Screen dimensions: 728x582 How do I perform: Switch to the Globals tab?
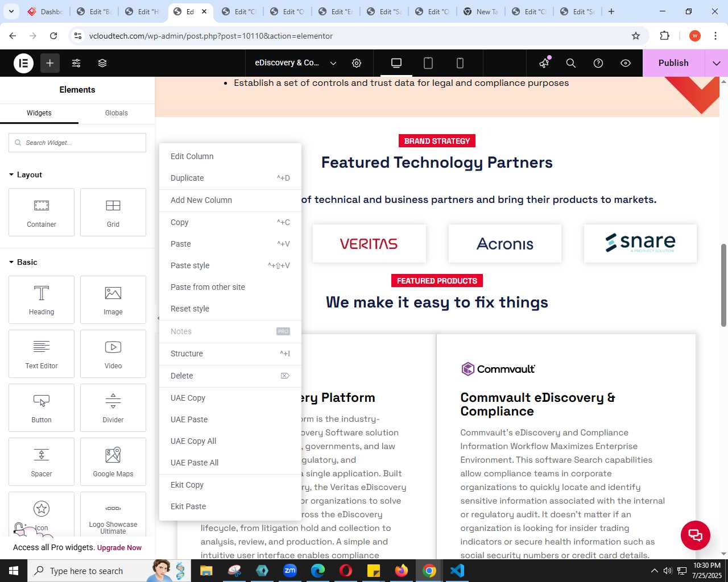tap(117, 113)
